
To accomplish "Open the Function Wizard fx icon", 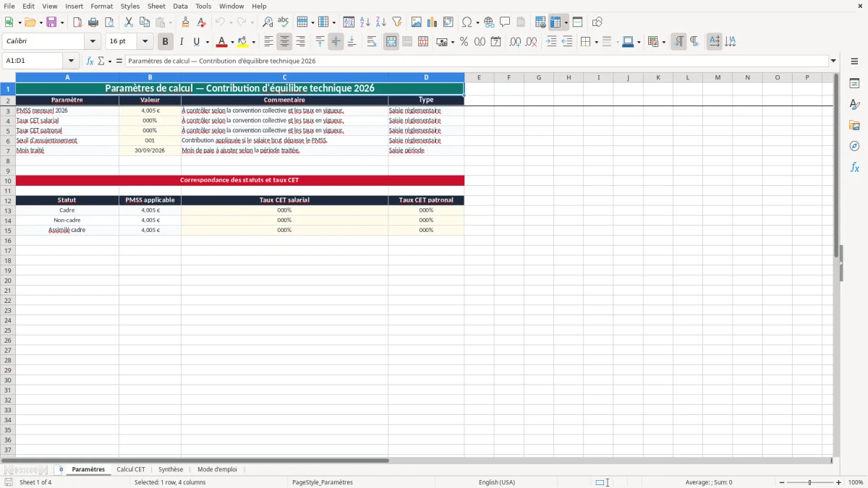I will click(x=90, y=61).
